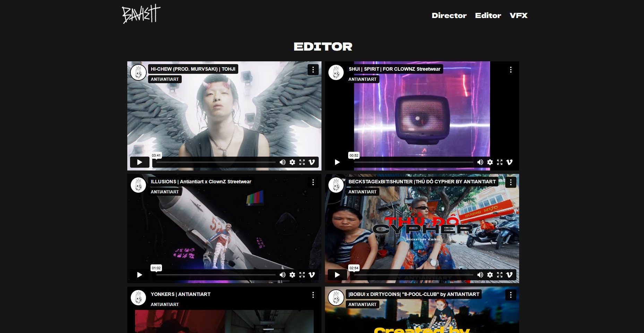The height and width of the screenshot is (333, 644).
Task: Click the ILLUSIONS video channel avatar
Action: 138,185
